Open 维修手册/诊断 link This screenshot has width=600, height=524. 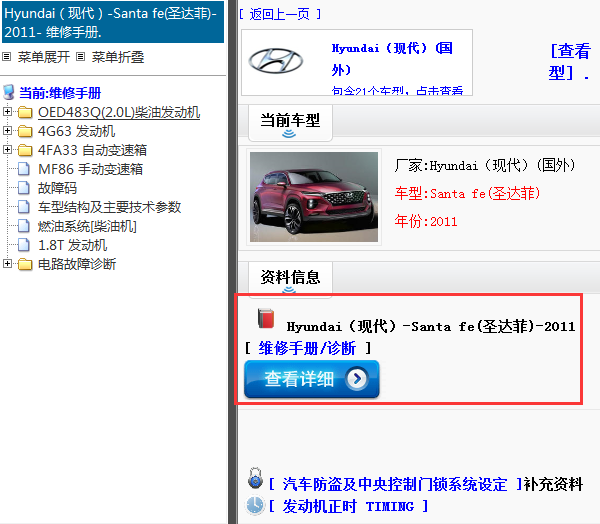click(x=307, y=348)
